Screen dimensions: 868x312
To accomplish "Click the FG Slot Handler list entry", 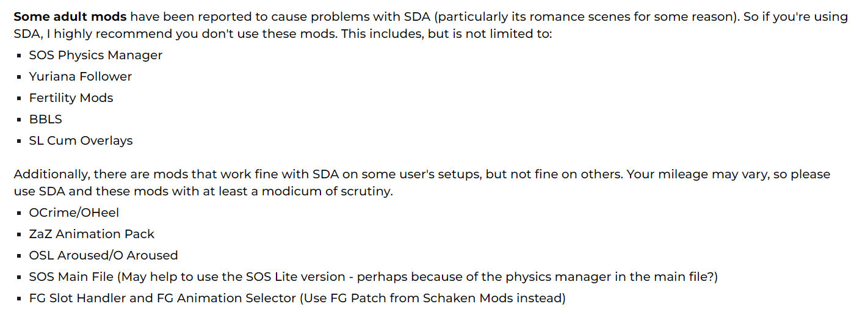I will tap(298, 298).
